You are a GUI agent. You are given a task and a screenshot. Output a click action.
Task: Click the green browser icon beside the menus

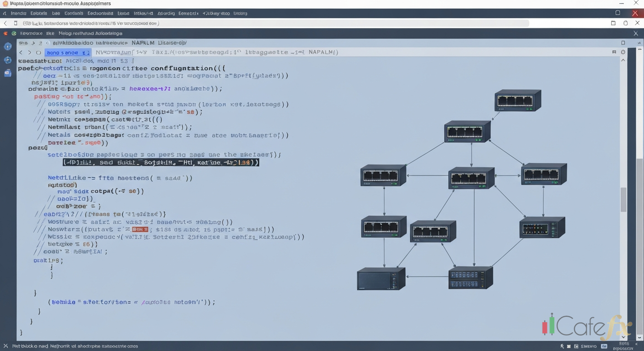coord(13,33)
